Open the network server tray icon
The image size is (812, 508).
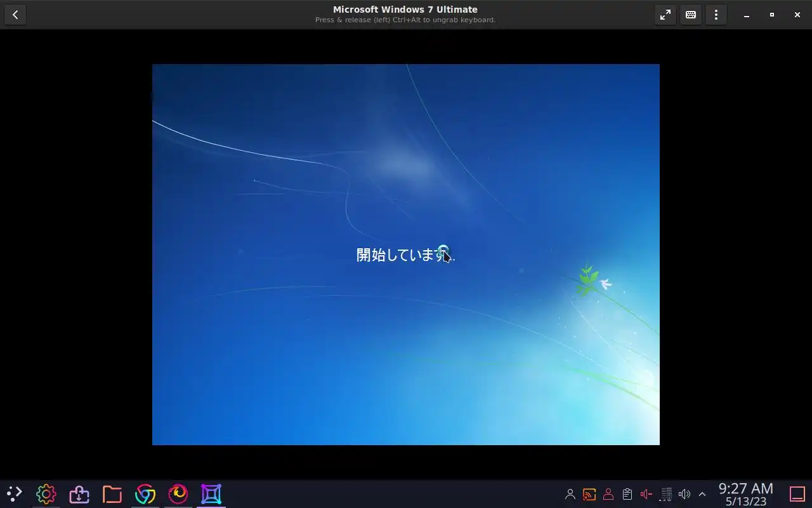coord(666,494)
